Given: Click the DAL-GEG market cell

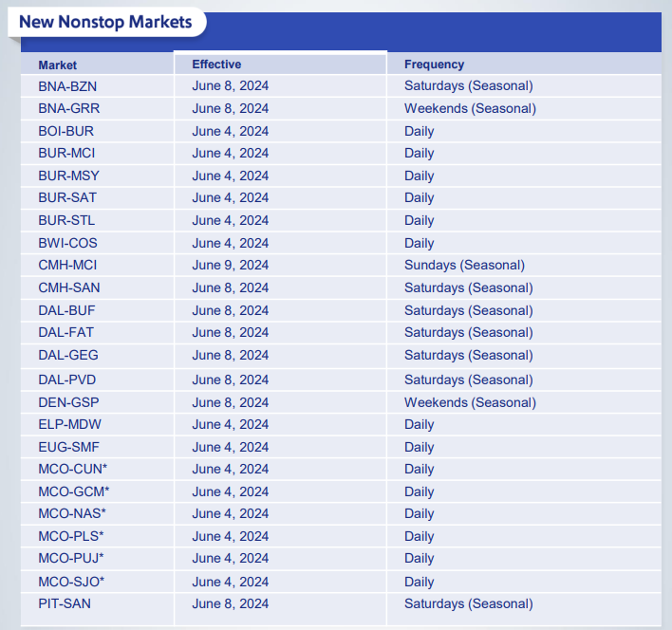Looking at the screenshot, I should click(x=68, y=355).
